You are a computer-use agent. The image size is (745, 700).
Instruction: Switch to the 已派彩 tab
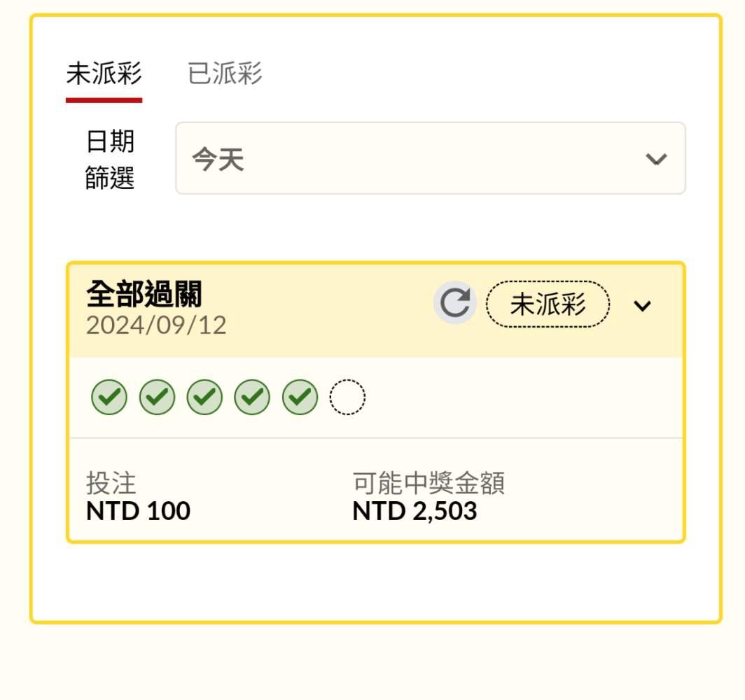225,73
